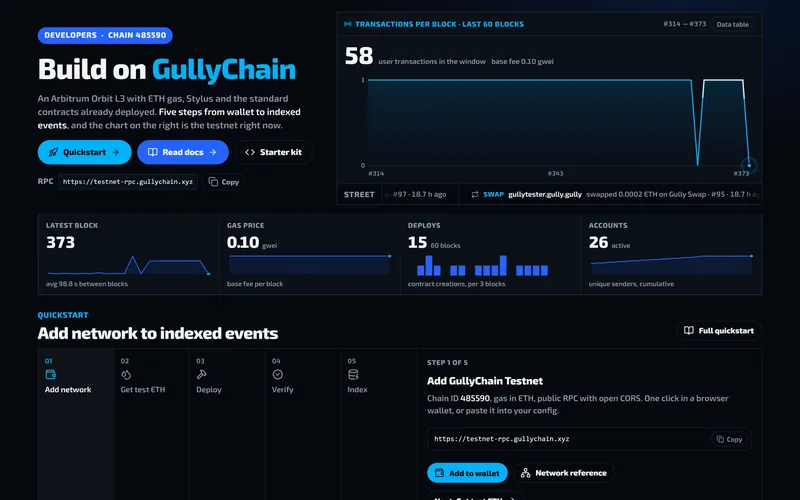Click the STEP 1 OF 5 label
The image size is (800, 500).
(447, 362)
